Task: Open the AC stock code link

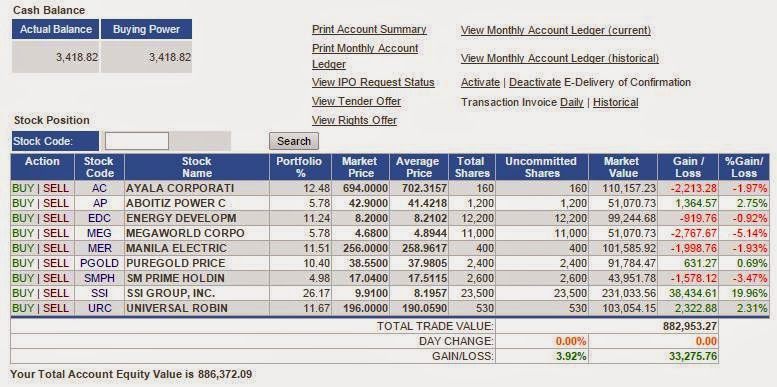Action: 100,189
